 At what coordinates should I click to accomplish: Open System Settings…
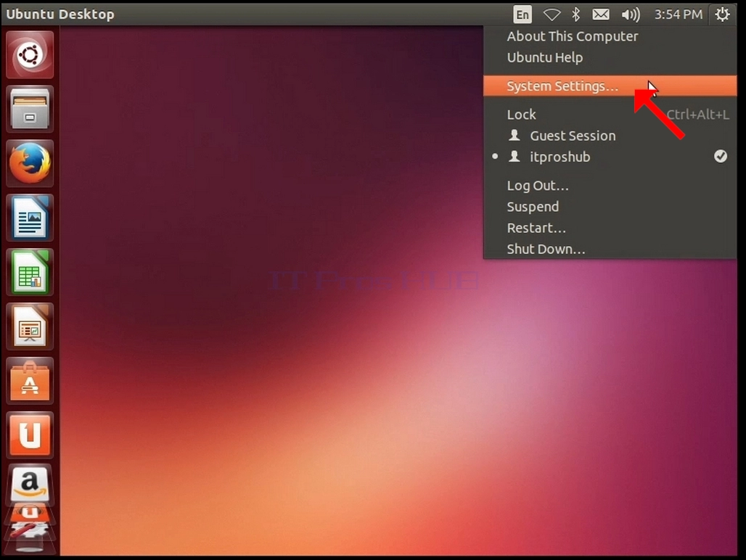tap(610, 86)
